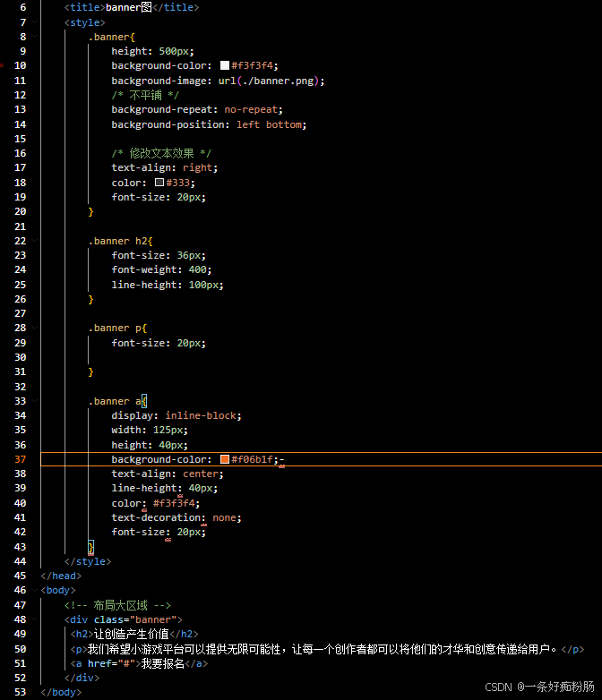This screenshot has height=700, width=602.
Task: Click the 'left bottom' position value
Action: [269, 124]
